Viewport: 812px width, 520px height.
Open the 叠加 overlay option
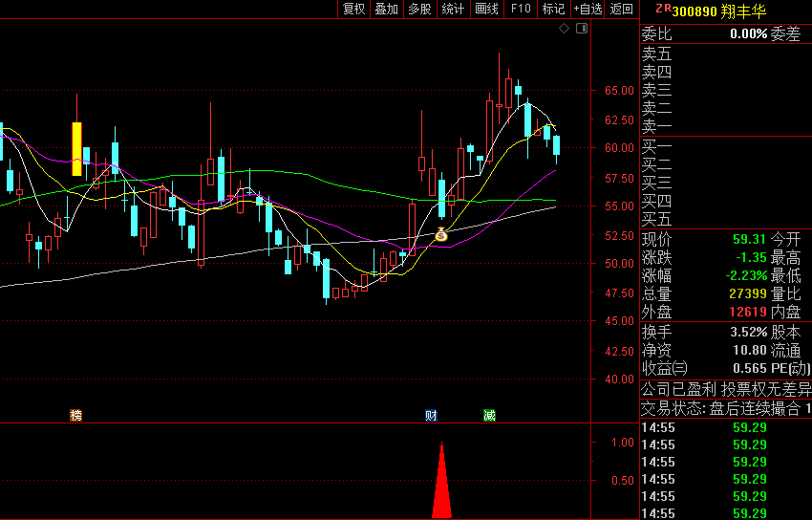coord(386,10)
